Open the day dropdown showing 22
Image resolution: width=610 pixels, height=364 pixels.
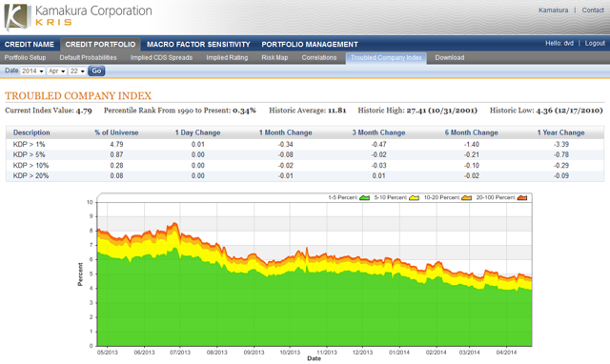(x=77, y=71)
